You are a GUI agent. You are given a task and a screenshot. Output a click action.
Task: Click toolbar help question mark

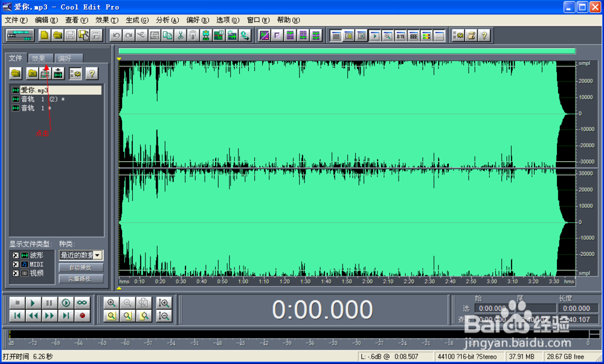484,36
